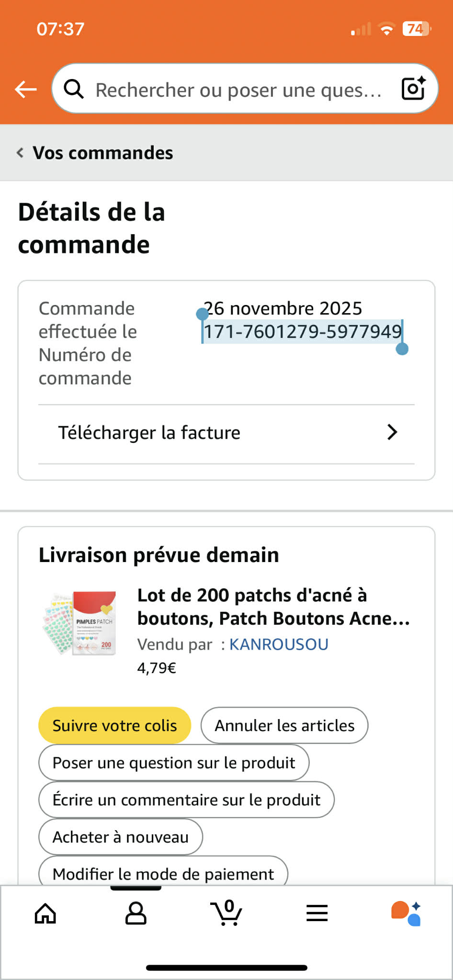Open the camera lens search icon

click(x=413, y=89)
